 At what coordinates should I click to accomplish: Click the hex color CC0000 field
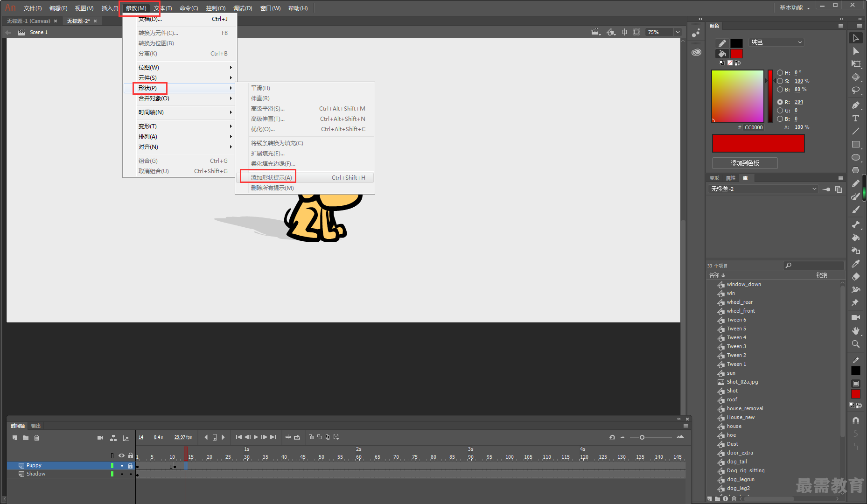[x=754, y=127]
